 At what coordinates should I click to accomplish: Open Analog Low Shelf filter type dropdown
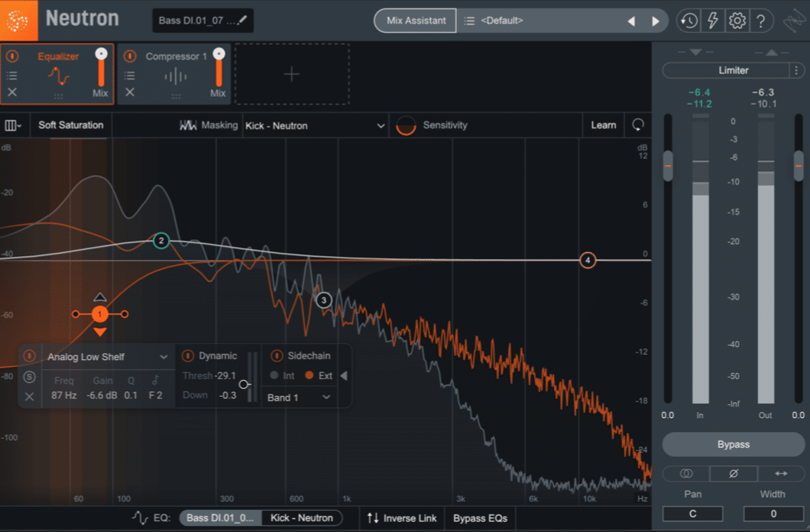click(x=108, y=357)
